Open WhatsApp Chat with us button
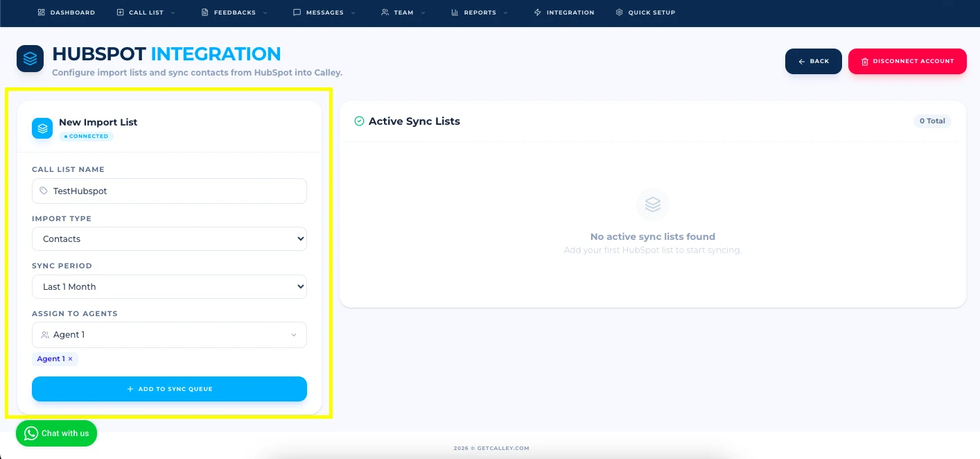The height and width of the screenshot is (459, 980). coord(57,433)
